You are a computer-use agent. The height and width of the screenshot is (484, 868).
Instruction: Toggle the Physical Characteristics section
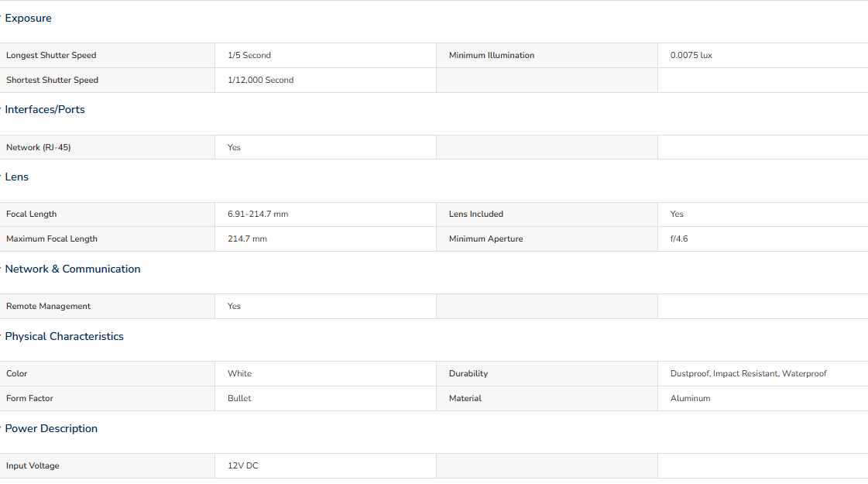[64, 337]
